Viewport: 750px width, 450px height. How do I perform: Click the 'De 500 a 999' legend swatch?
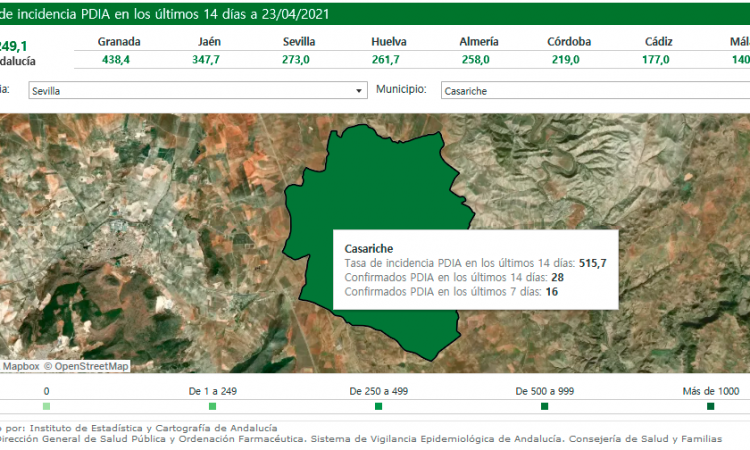click(544, 407)
